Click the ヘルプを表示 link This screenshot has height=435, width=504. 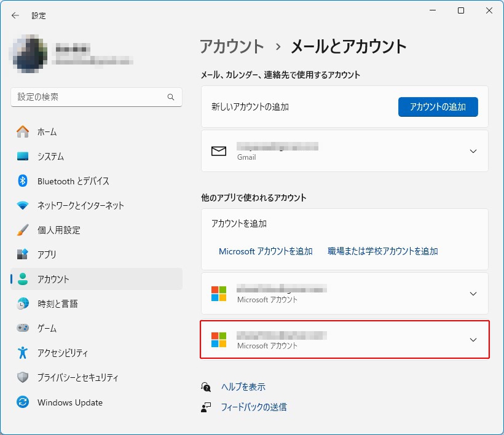243,386
